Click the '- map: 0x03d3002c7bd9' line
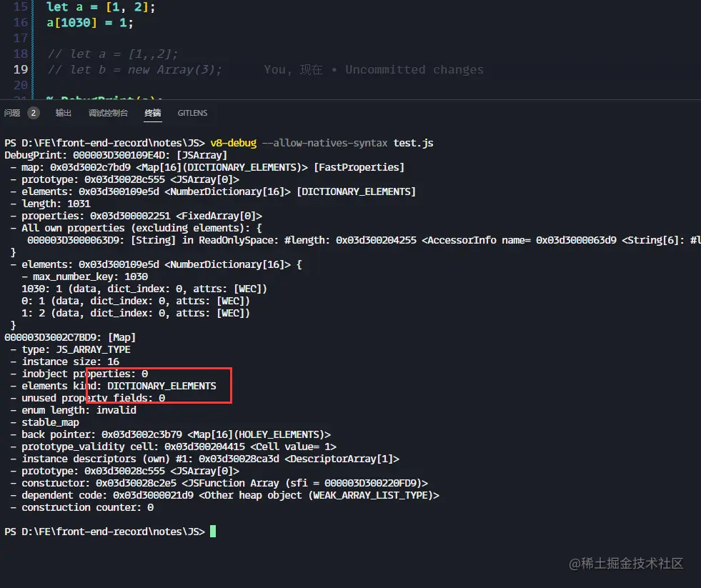 pos(207,167)
